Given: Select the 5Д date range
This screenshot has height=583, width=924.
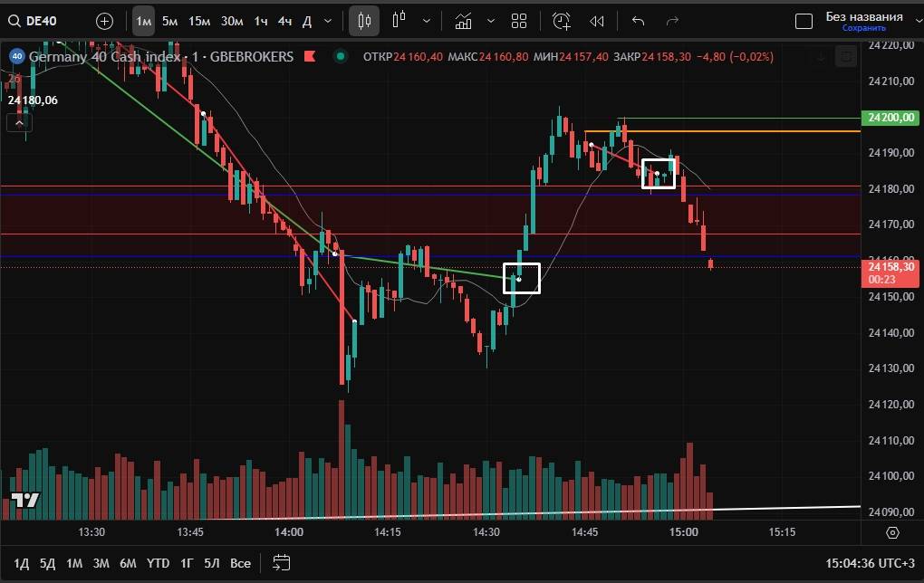Looking at the screenshot, I should (x=48, y=564).
